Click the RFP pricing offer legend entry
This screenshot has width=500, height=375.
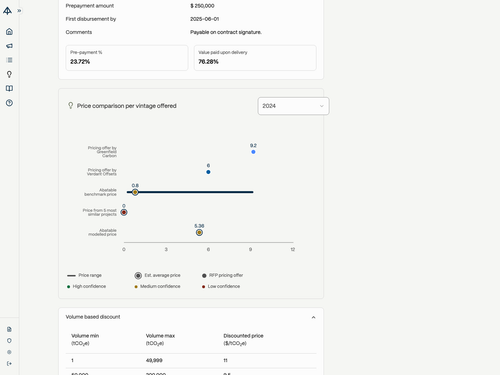tap(222, 275)
